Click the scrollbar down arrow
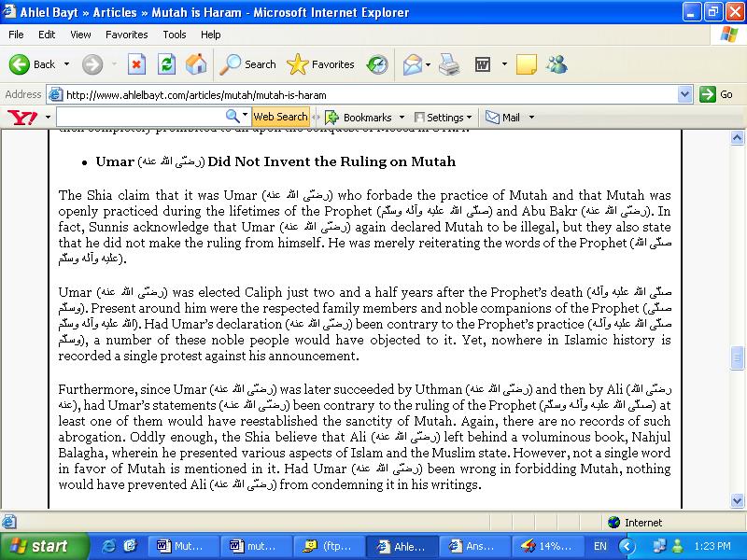Screen dimensions: 747x560 [737, 500]
